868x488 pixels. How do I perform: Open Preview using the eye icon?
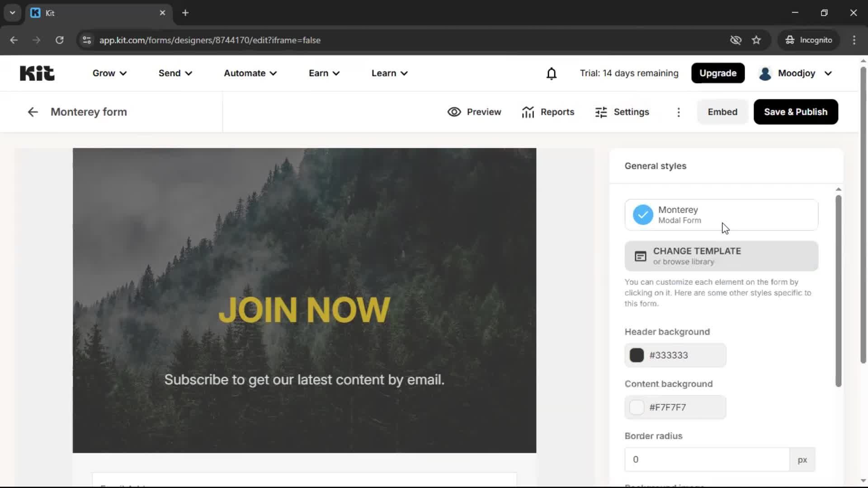474,112
